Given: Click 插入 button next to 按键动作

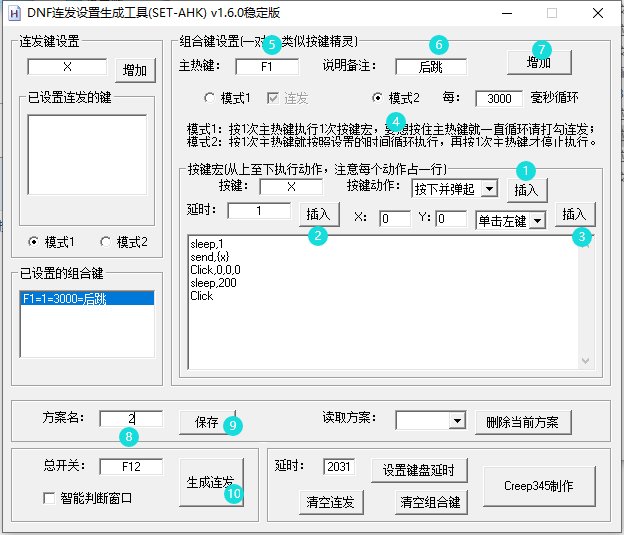Looking at the screenshot, I should coord(527,190).
